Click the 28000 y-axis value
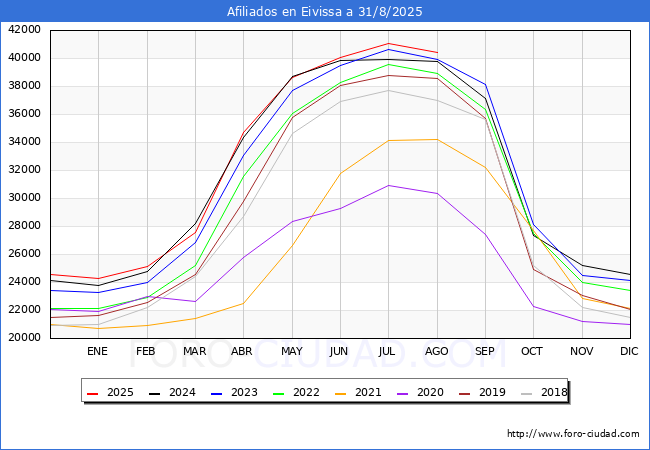Screen dimensions: 650x450 coord(24,226)
